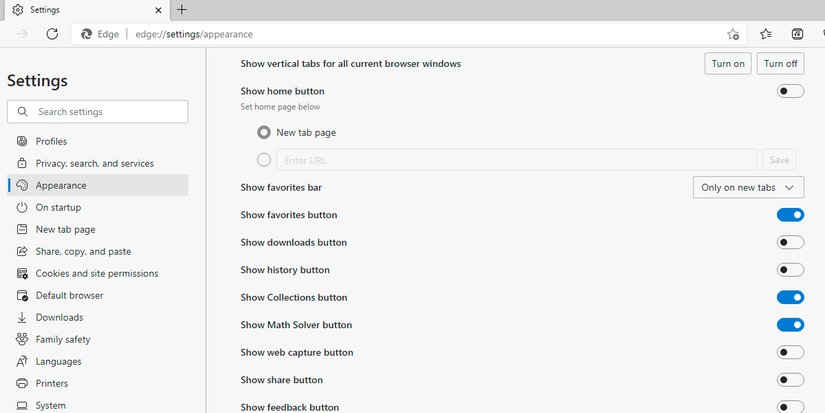Open the Collections toolbar icon

click(x=797, y=34)
